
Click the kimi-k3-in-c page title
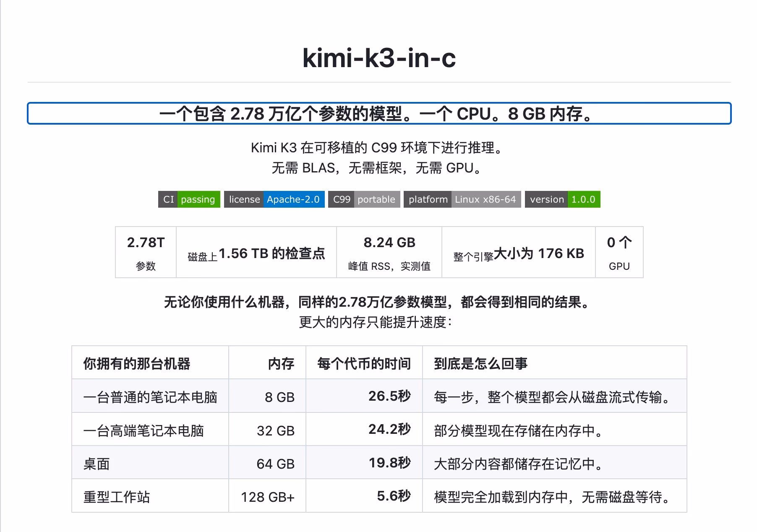pos(379,57)
